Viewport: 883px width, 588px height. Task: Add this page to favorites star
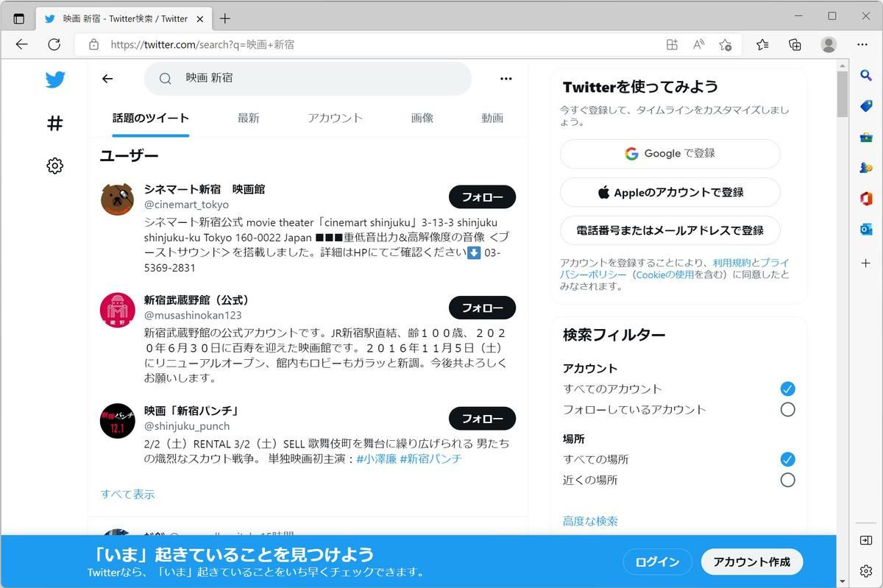pos(726,44)
